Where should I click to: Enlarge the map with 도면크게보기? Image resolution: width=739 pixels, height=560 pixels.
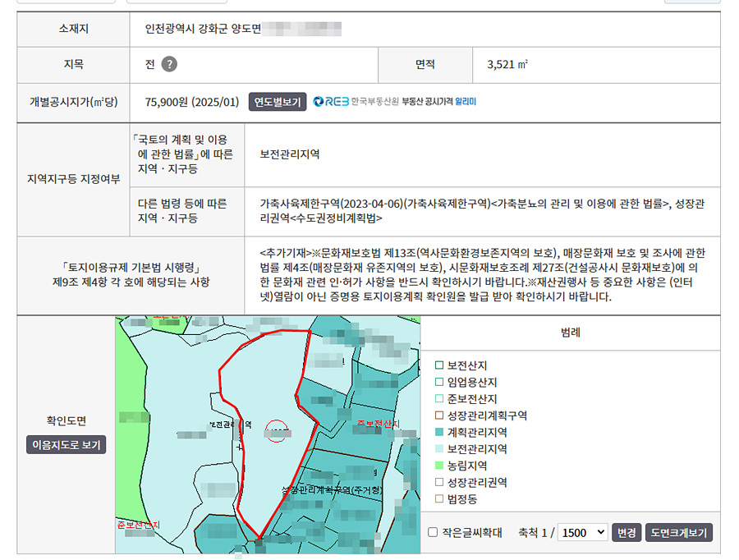point(678,532)
